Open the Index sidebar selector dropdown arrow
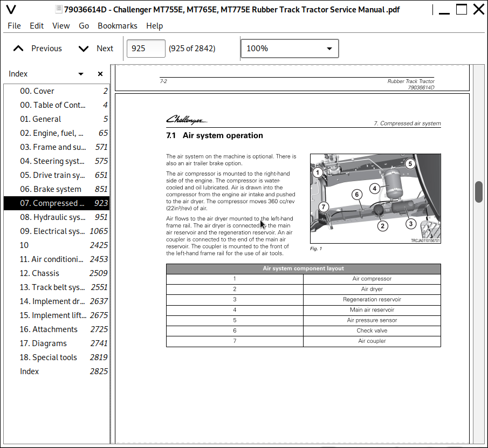 point(81,74)
